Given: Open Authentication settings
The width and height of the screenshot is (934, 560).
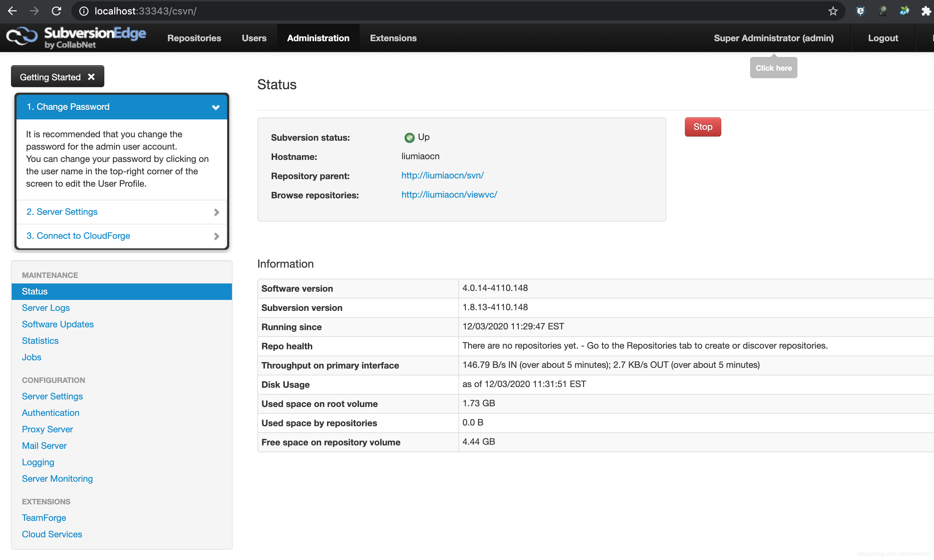Looking at the screenshot, I should click(x=50, y=413).
